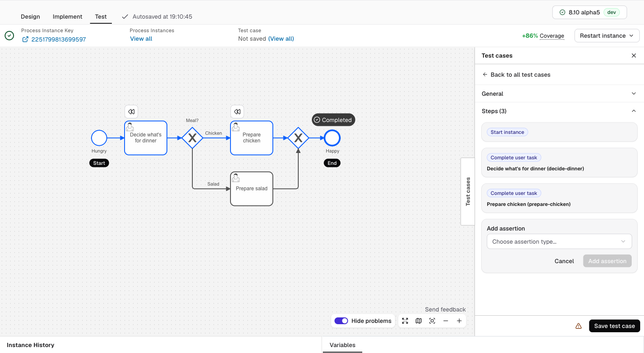
Task: Click the Cancel button in Add assertion
Action: point(564,261)
